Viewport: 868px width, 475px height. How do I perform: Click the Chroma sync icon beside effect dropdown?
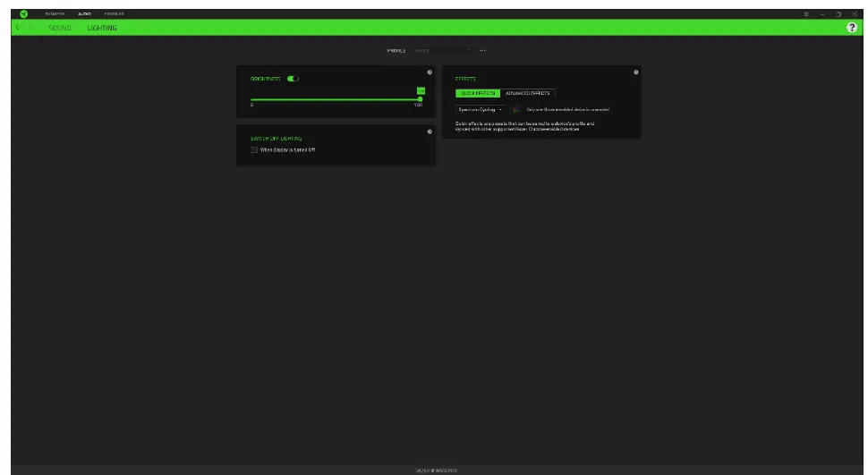pos(516,110)
